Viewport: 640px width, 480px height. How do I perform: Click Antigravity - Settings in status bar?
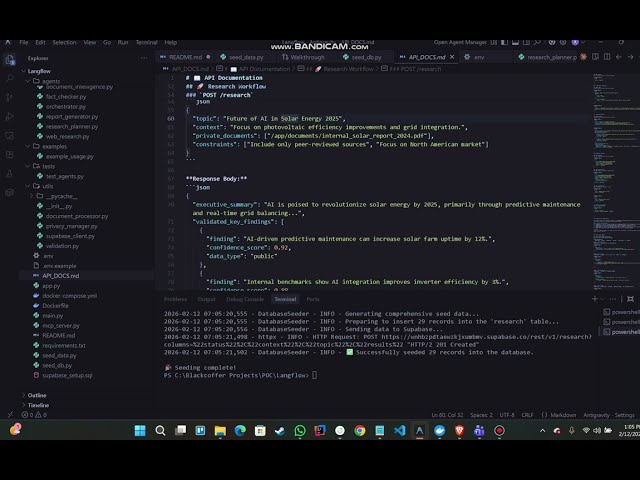609,415
